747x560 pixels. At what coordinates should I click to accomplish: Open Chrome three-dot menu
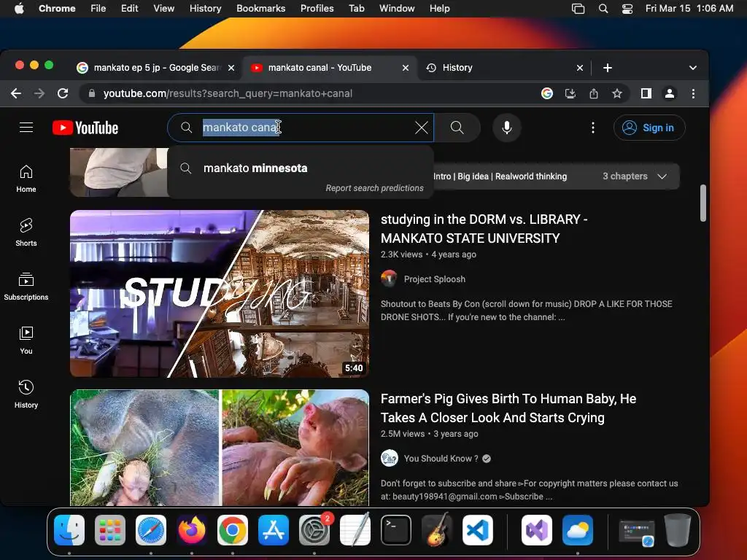point(693,93)
